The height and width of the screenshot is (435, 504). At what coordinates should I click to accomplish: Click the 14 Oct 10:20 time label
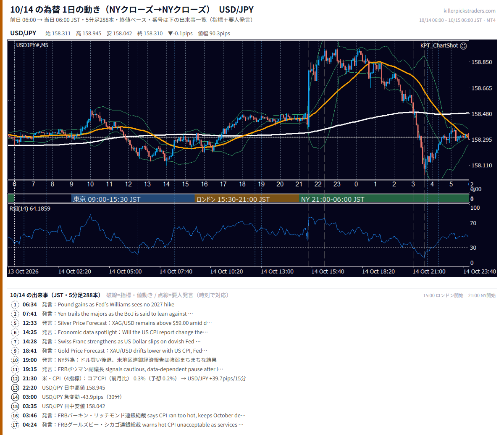[226, 272]
